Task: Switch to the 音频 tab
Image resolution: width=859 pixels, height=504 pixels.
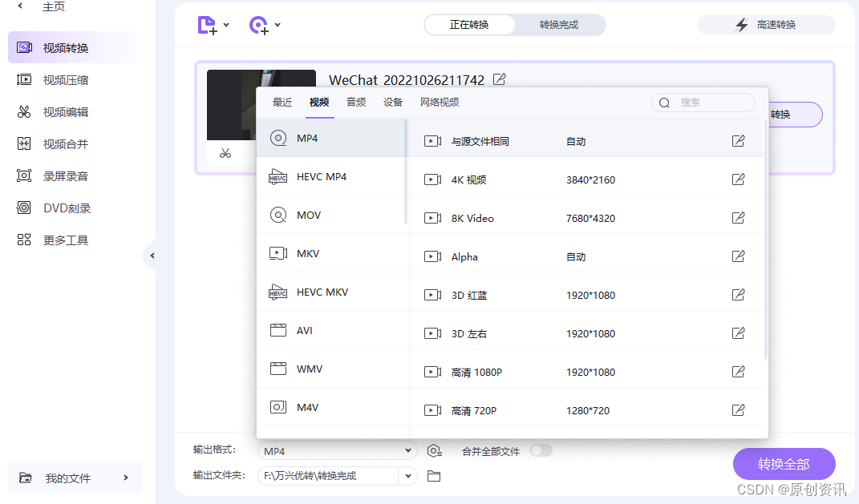Action: point(356,103)
